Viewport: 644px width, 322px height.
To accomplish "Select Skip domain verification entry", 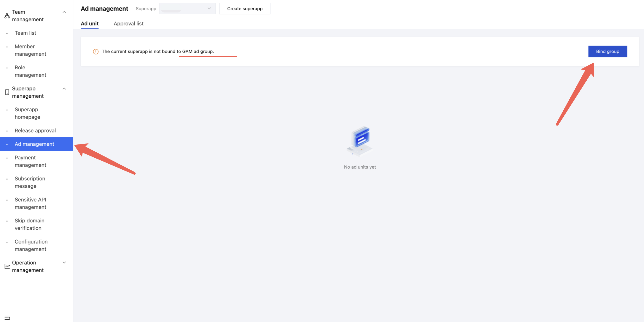I will [x=29, y=224].
